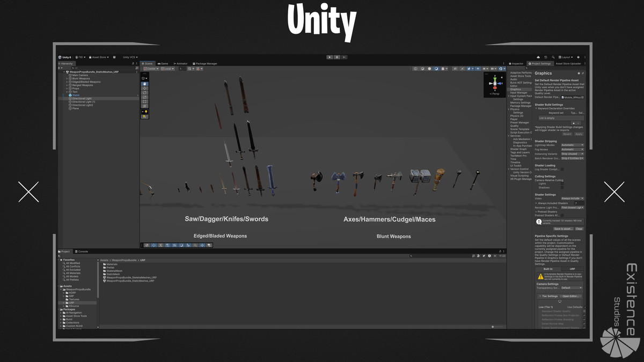This screenshot has width=644, height=362.
Task: Click the Project panel search field
Action: coord(441,256)
